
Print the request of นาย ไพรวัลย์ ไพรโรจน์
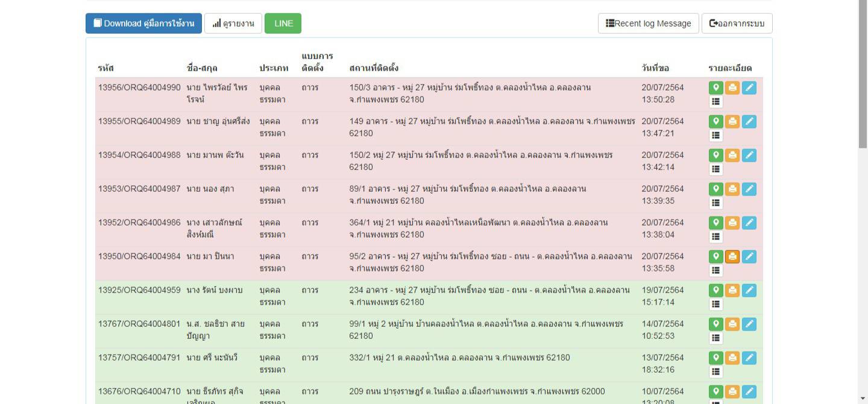(x=732, y=87)
